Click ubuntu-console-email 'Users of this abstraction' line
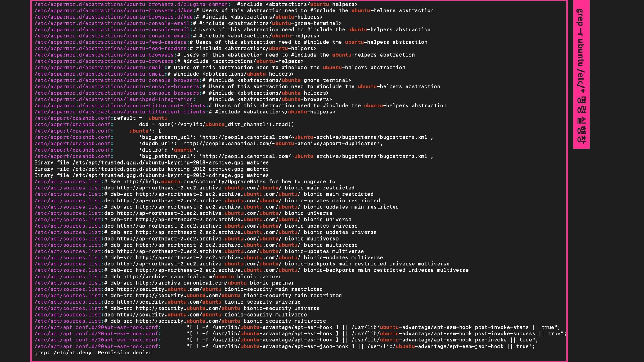This screenshot has height=362, width=644. (x=233, y=29)
